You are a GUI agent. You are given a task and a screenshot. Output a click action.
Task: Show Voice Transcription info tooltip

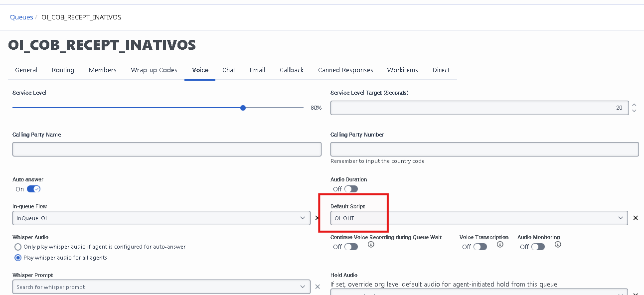coord(500,245)
